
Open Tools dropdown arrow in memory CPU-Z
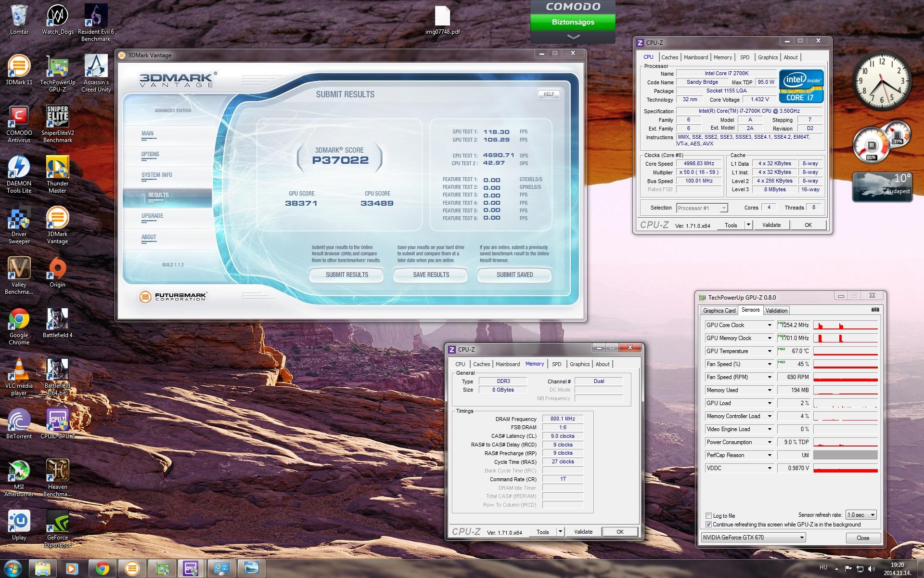560,532
